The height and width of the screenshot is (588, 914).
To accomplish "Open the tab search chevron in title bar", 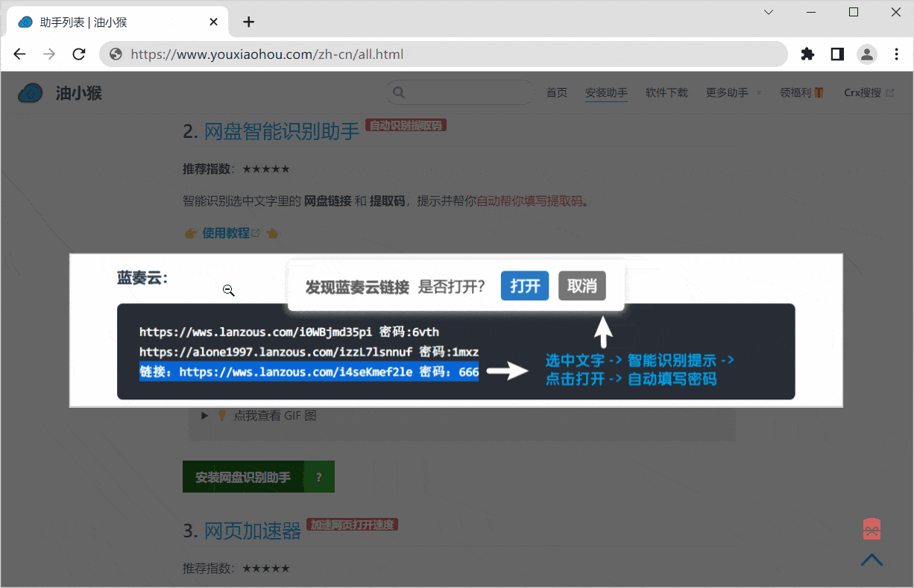I will 769,12.
